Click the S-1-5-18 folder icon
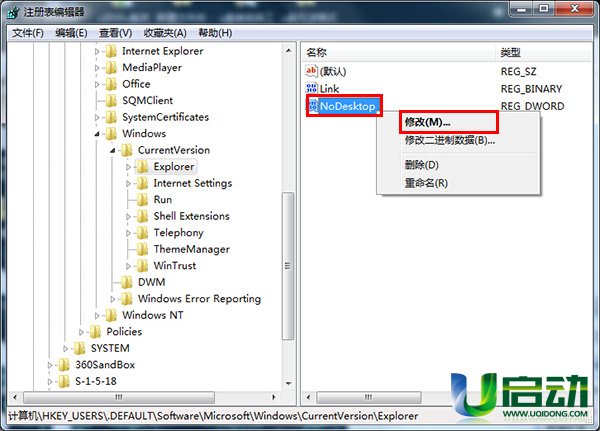Screen dimensions: 600x431 click(x=64, y=381)
